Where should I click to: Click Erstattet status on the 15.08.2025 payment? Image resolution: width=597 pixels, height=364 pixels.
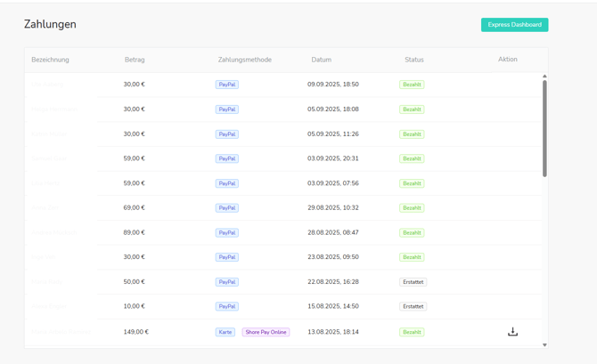[413, 306]
